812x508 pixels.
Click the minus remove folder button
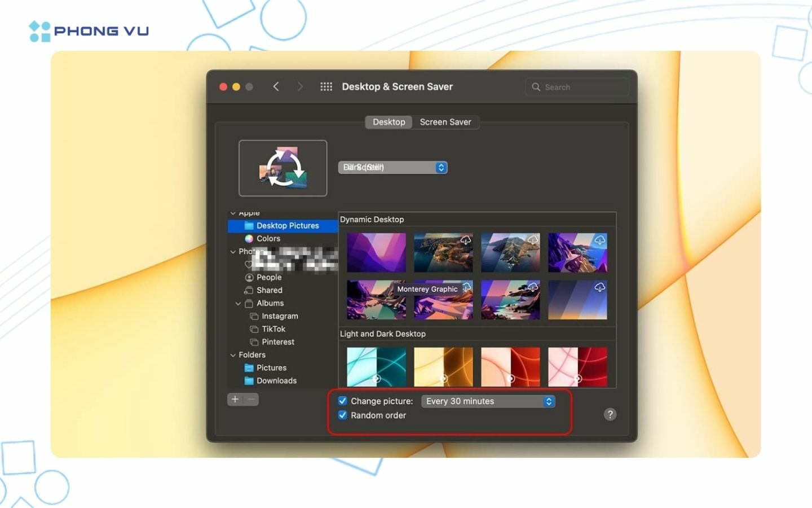[x=251, y=399]
